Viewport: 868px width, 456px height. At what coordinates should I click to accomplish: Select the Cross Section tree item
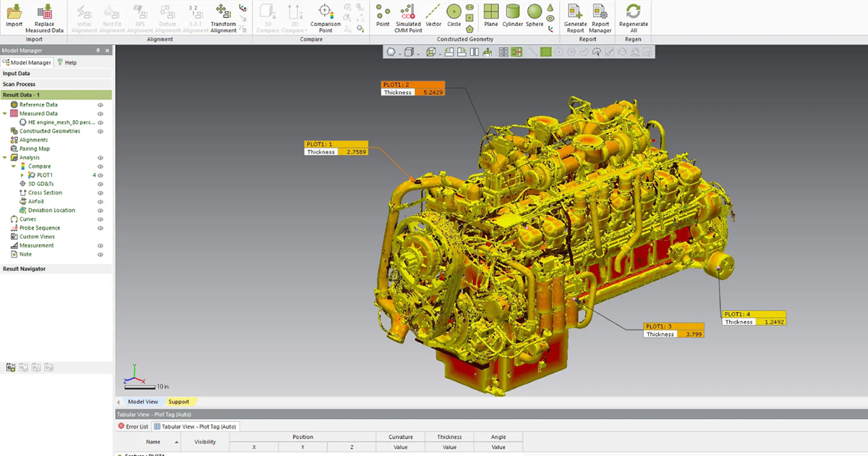(x=45, y=193)
